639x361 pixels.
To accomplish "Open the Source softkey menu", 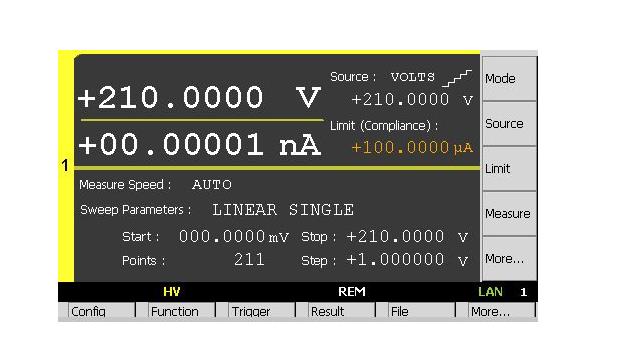I will (x=509, y=123).
